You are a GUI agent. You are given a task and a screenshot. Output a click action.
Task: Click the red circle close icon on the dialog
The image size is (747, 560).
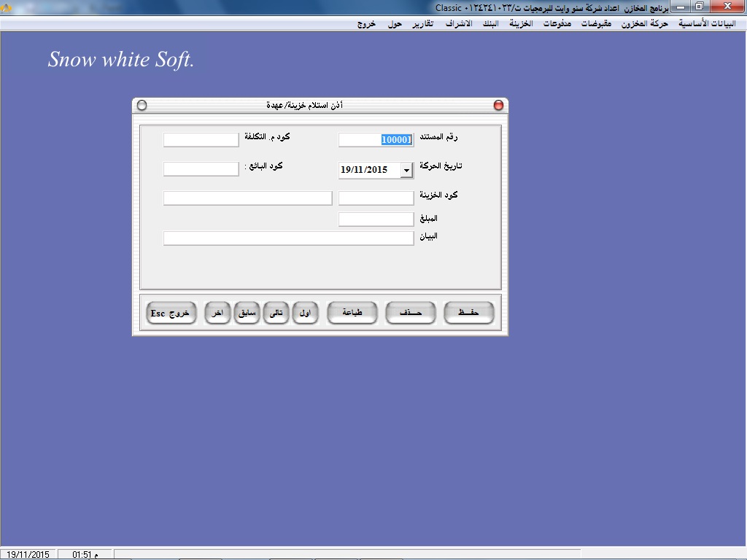point(499,106)
